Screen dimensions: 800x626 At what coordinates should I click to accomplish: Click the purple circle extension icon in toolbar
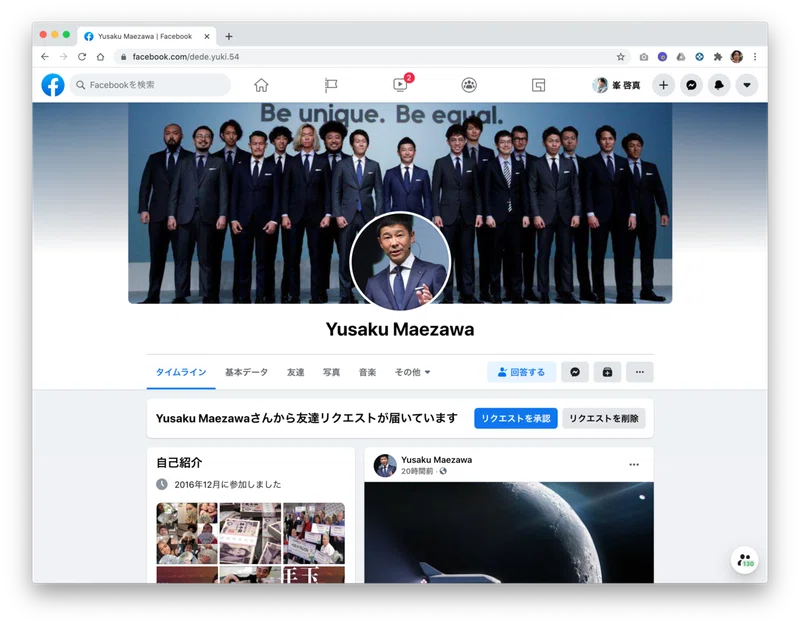662,57
